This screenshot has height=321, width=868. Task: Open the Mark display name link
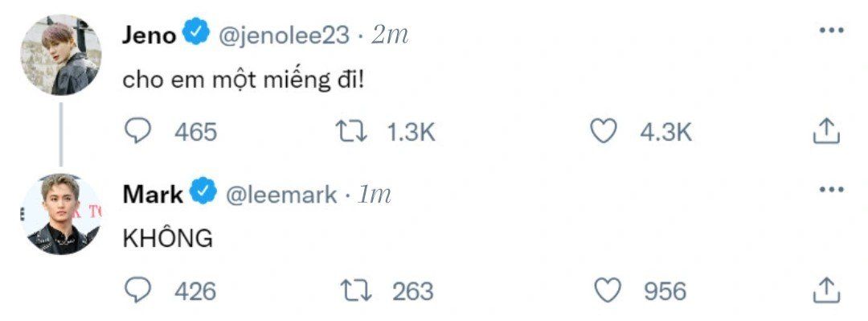(153, 195)
